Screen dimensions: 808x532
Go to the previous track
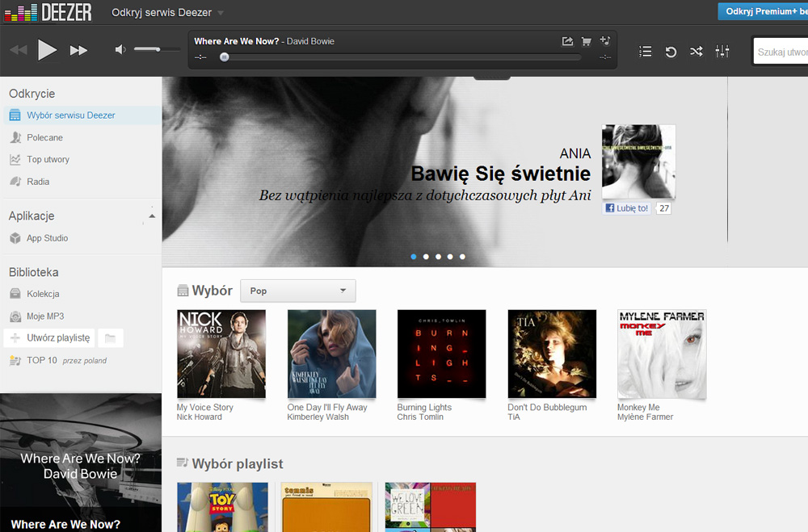pyautogui.click(x=19, y=50)
